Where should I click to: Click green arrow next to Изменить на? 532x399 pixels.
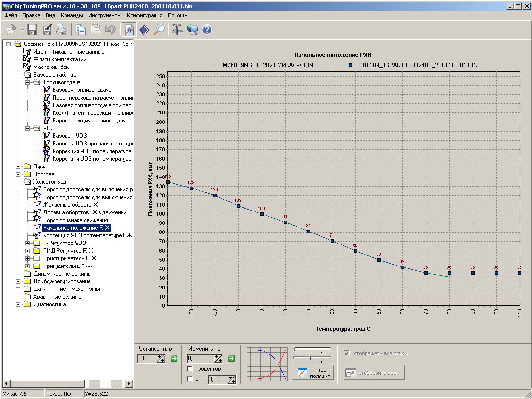click(232, 358)
